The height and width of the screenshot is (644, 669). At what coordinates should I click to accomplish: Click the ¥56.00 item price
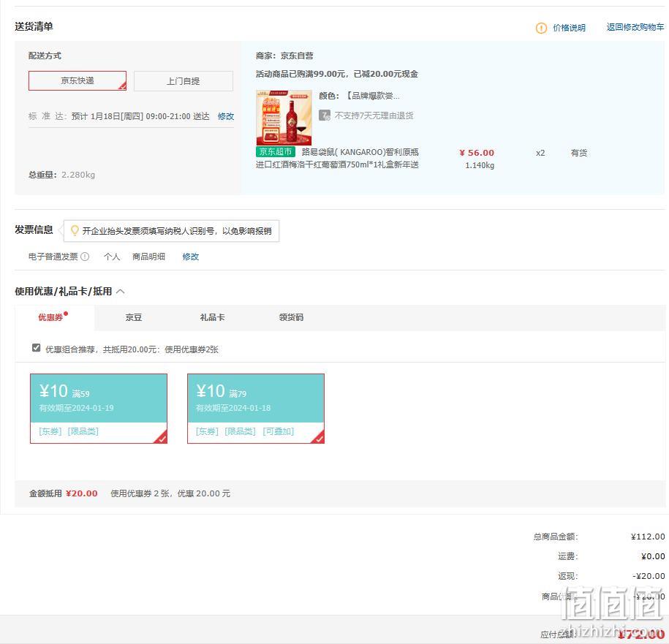coord(477,153)
